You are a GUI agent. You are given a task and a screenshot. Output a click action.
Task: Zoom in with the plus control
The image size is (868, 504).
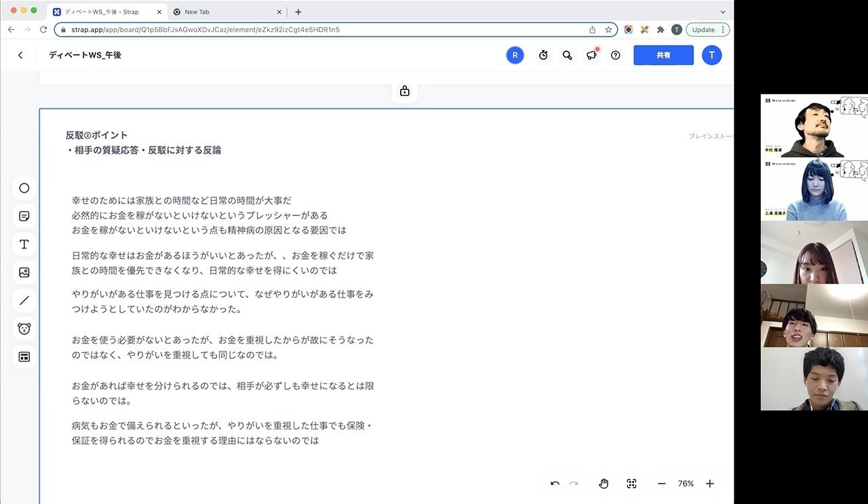[x=709, y=483]
